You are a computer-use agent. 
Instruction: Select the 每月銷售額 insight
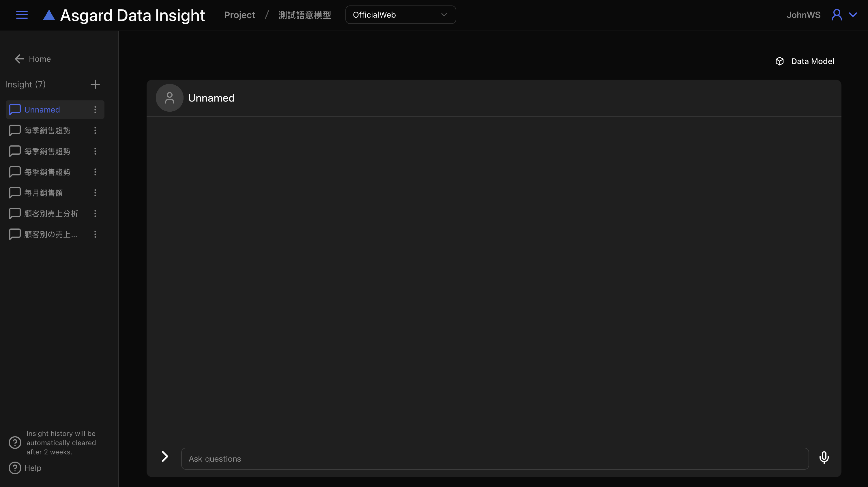point(44,193)
